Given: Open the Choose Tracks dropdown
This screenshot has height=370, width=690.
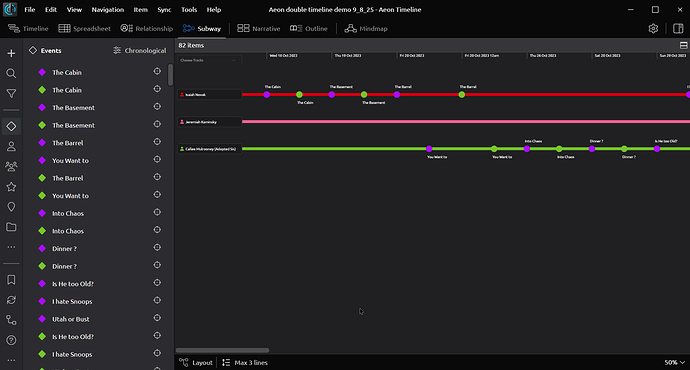Looking at the screenshot, I should tap(209, 60).
